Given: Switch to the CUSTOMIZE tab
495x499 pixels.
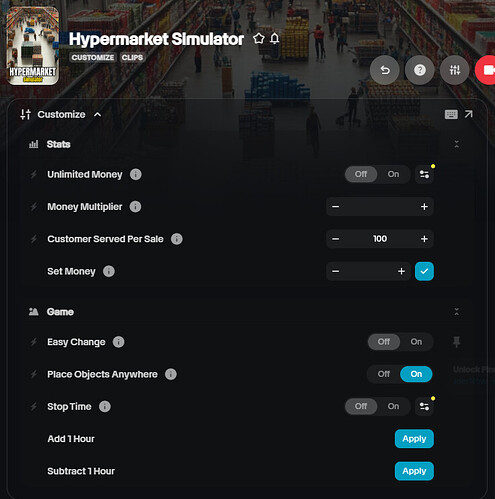Looking at the screenshot, I should (93, 58).
